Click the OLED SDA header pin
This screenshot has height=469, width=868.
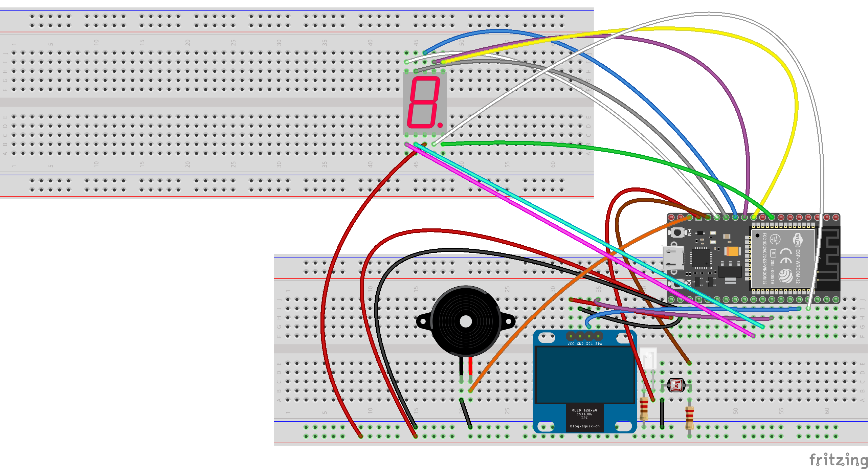(598, 336)
